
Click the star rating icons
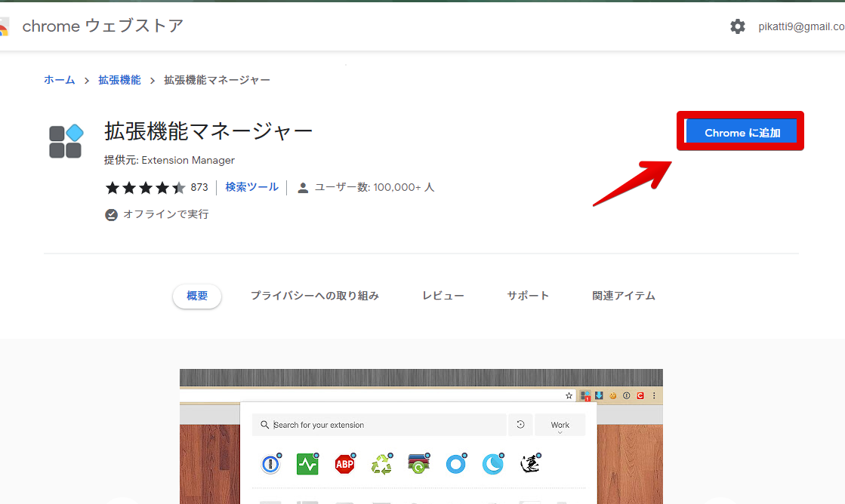coord(146,187)
